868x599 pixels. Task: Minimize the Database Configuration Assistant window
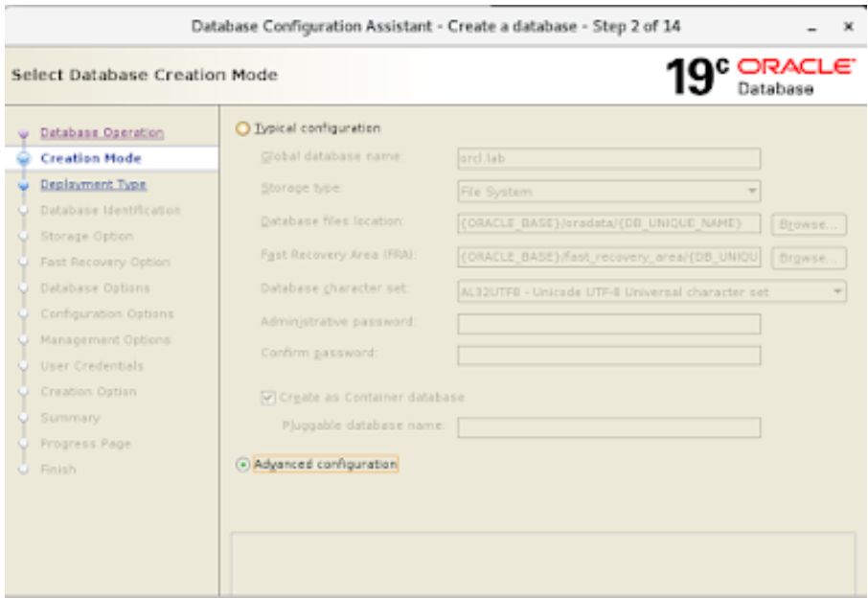812,27
